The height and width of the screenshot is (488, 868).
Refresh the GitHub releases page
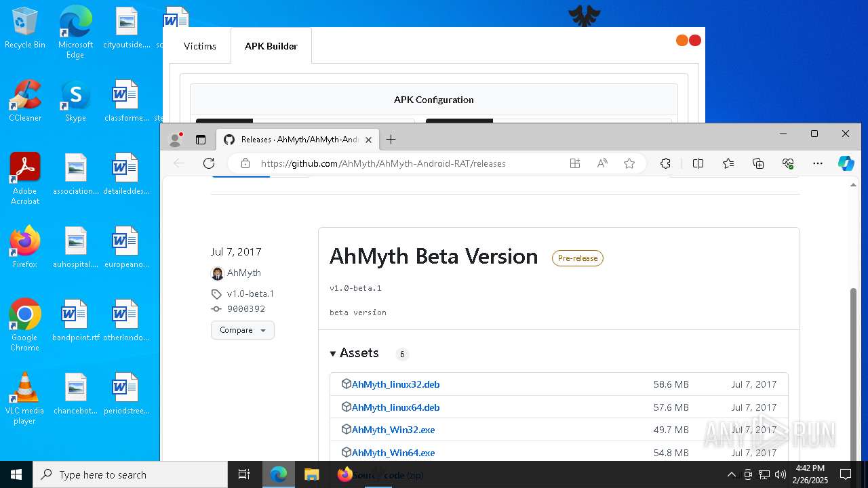pos(209,163)
